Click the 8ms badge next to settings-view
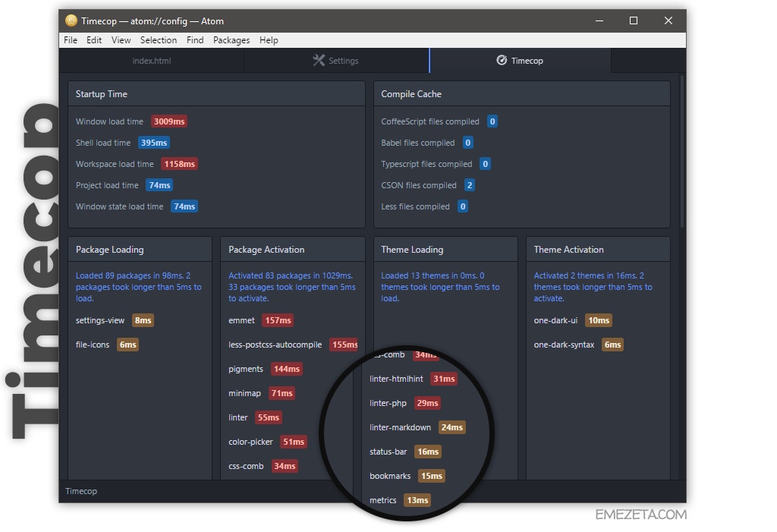 coord(143,320)
